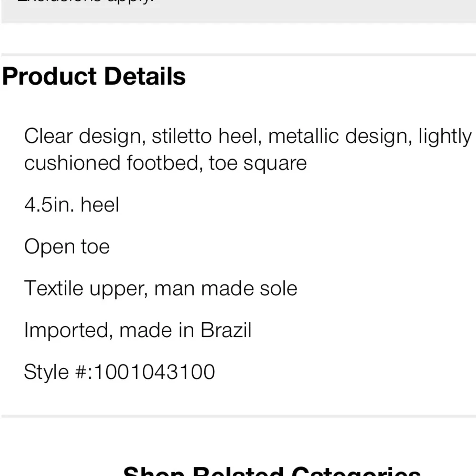Viewport: 476px width, 476px height.
Task: Click the 'Exclusions apply' text at top
Action: click(86, 2)
